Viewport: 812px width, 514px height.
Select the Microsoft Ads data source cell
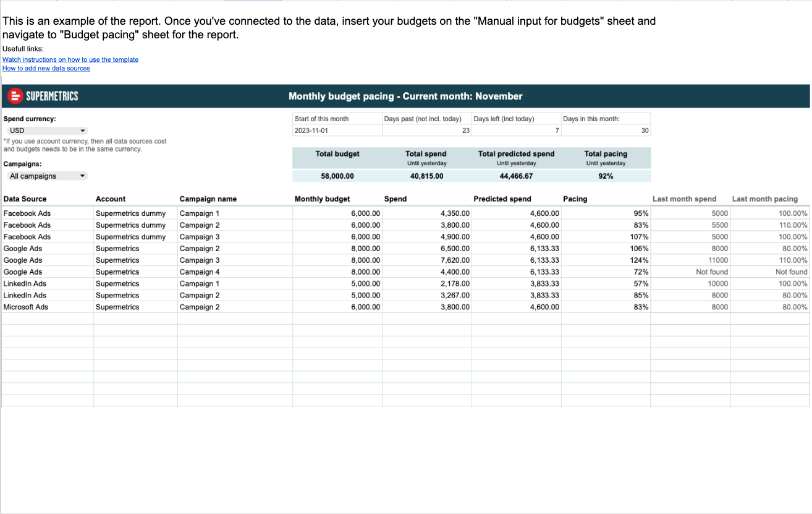(26, 307)
